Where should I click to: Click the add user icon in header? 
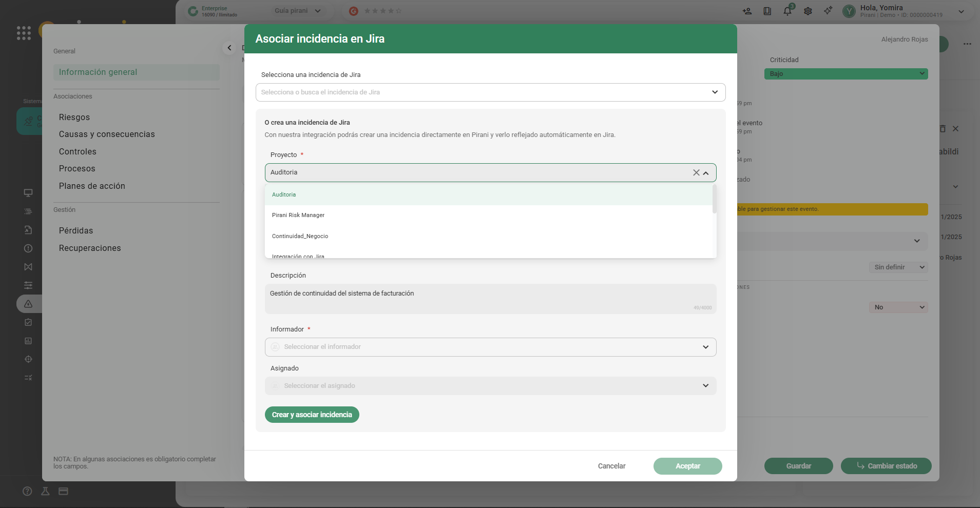click(747, 11)
